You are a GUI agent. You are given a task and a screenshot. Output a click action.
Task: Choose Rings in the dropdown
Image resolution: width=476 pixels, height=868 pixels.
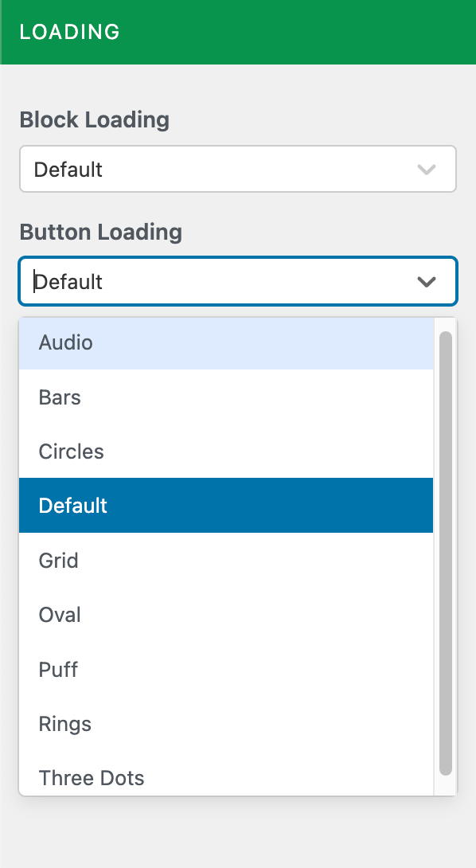tap(226, 724)
